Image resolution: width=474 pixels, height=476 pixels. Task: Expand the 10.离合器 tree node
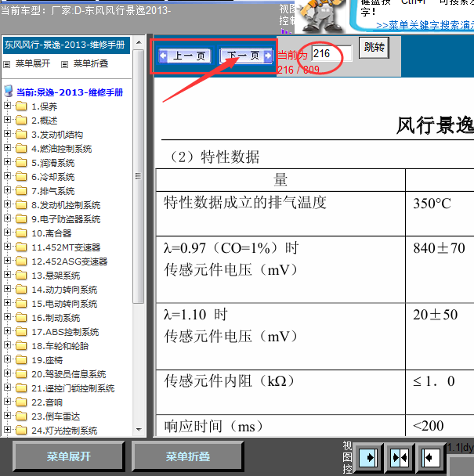tap(7, 233)
